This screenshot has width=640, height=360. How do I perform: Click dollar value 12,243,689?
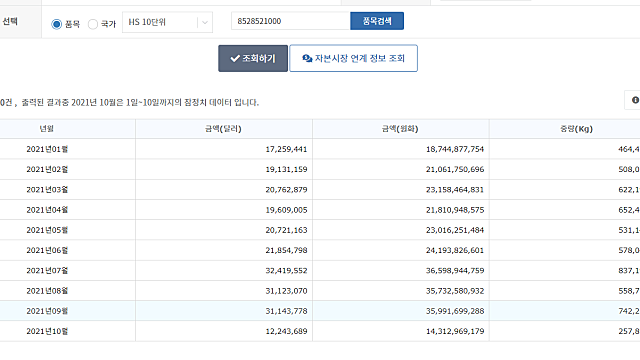pyautogui.click(x=286, y=331)
